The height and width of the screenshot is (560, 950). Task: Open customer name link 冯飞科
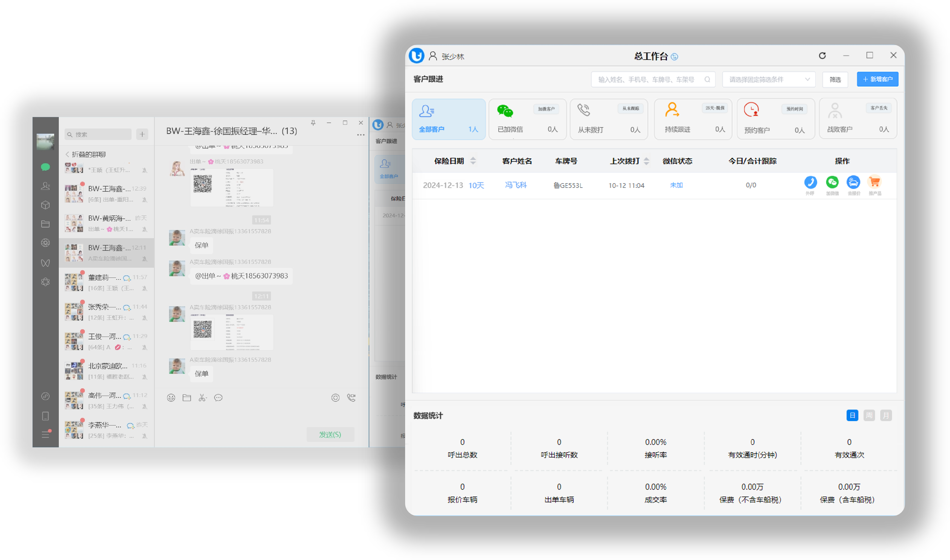point(516,185)
